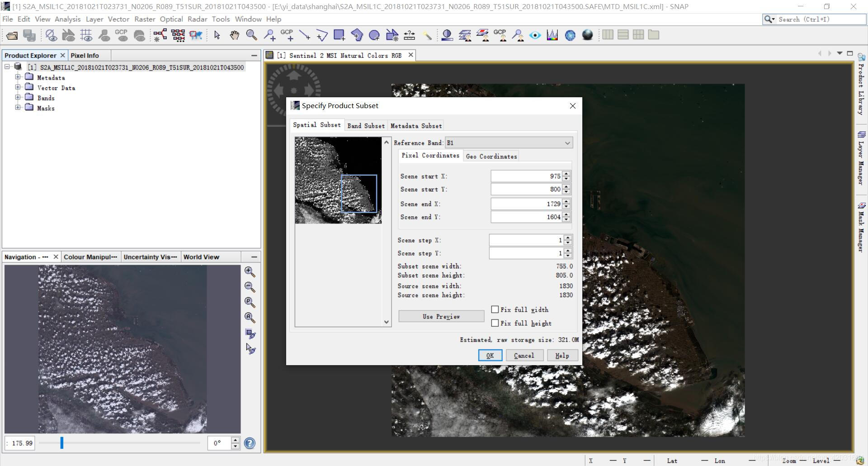The height and width of the screenshot is (466, 868).
Task: Click the subset preview thumbnail image
Action: coord(338,180)
